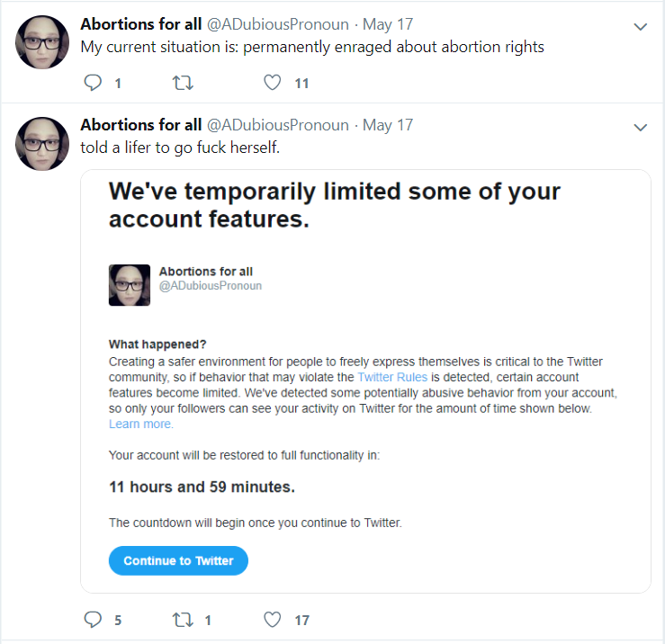This screenshot has height=644, width=665.
Task: Open second tweet's chevron options menu
Action: point(640,127)
